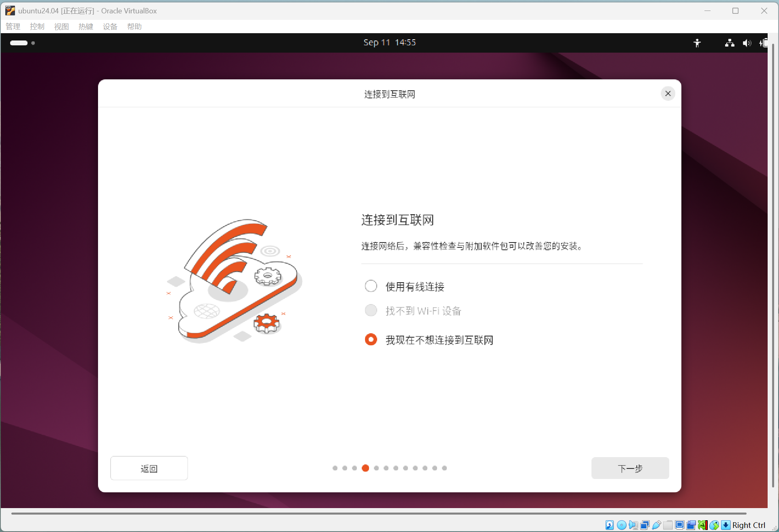Click the 找不到 Wi-Fi 设备 radio button
Screen dimensions: 779x532
click(x=371, y=311)
